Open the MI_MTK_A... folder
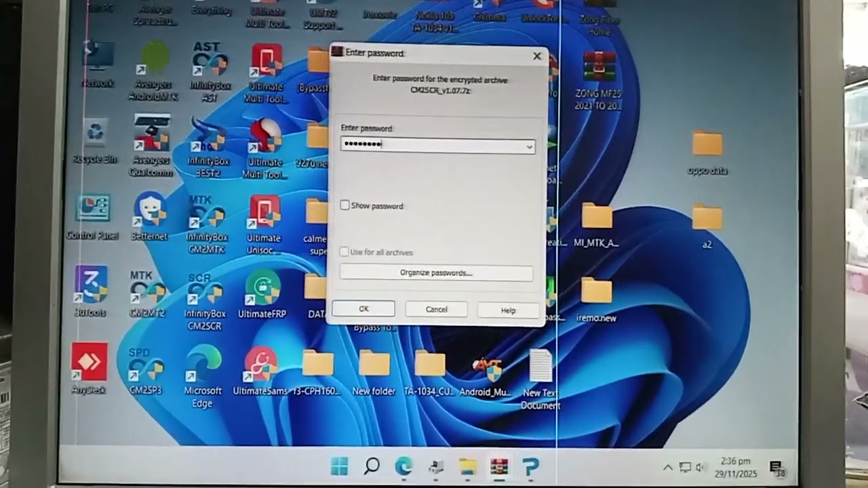This screenshot has width=868, height=488. [597, 224]
